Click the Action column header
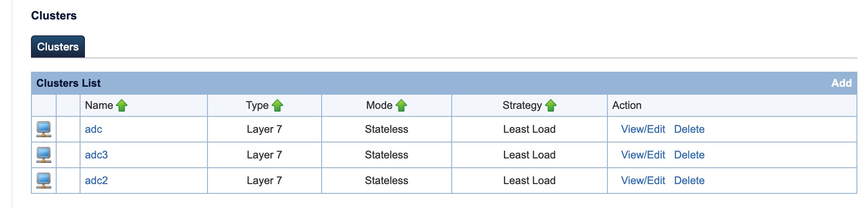The width and height of the screenshot is (868, 208). [626, 105]
